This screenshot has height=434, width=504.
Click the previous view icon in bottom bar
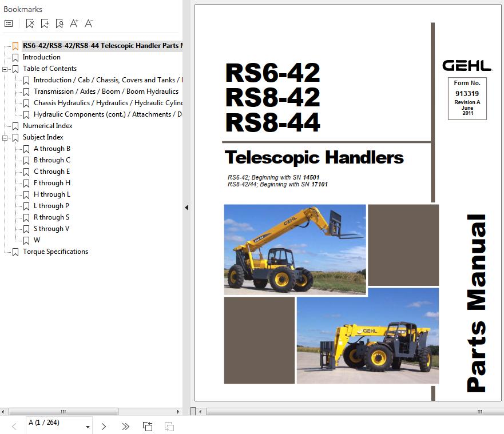pyautogui.click(x=148, y=427)
